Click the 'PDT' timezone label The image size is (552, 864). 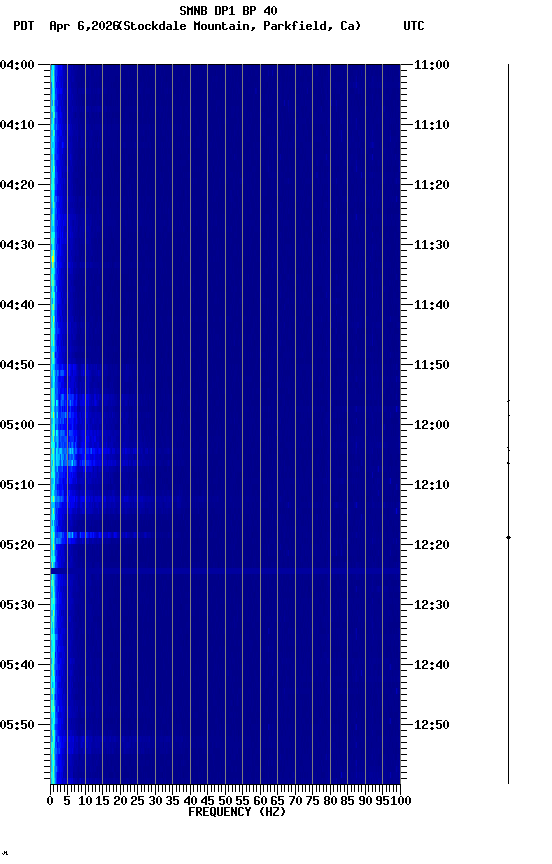(x=24, y=26)
